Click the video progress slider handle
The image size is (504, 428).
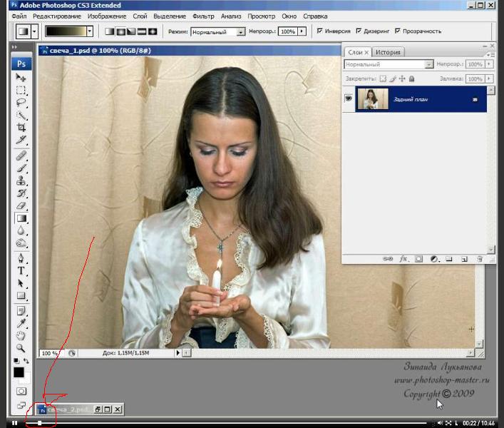coord(39,423)
